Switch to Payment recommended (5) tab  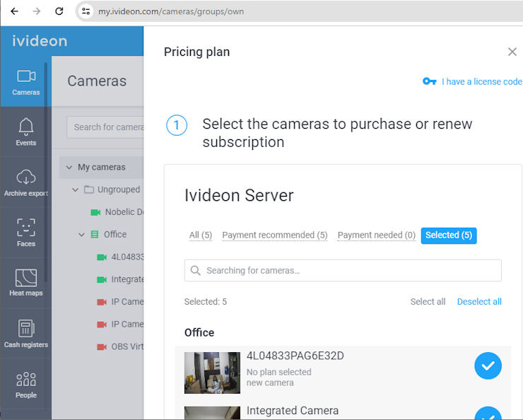(275, 235)
